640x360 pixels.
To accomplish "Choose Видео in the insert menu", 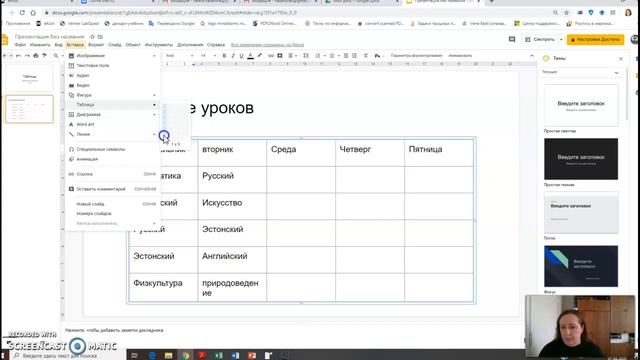I will pos(113,85).
